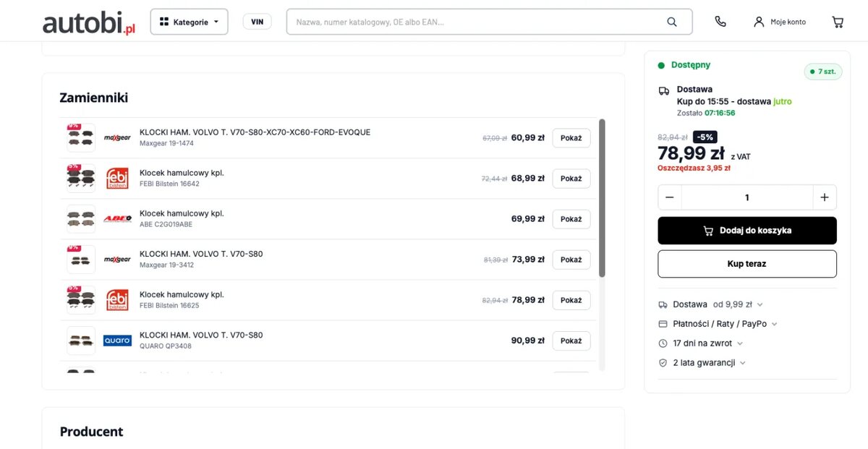Click FEBI logo in 16642 row
The height and width of the screenshot is (449, 868).
pyautogui.click(x=117, y=178)
